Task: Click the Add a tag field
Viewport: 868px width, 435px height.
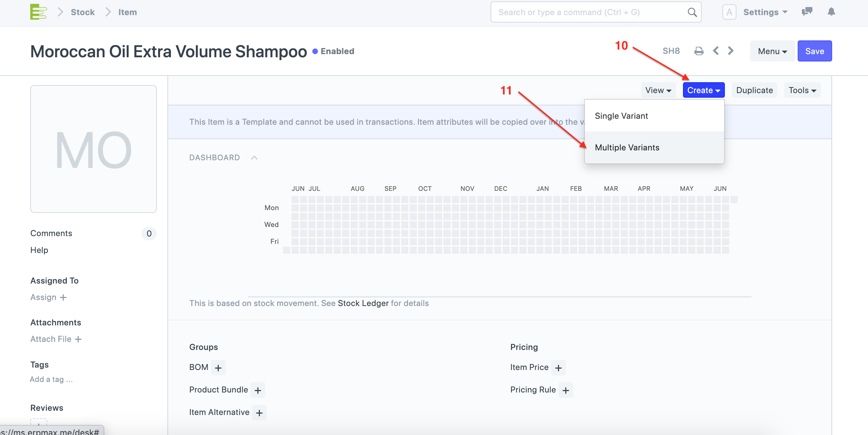Action: click(51, 379)
